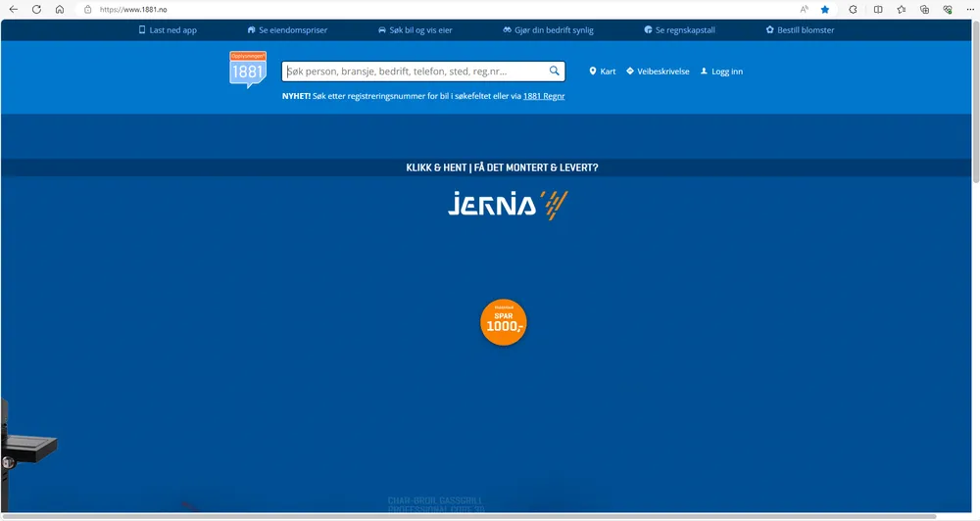This screenshot has height=521, width=980.
Task: Toggle the favorite star for this page
Action: tap(825, 9)
